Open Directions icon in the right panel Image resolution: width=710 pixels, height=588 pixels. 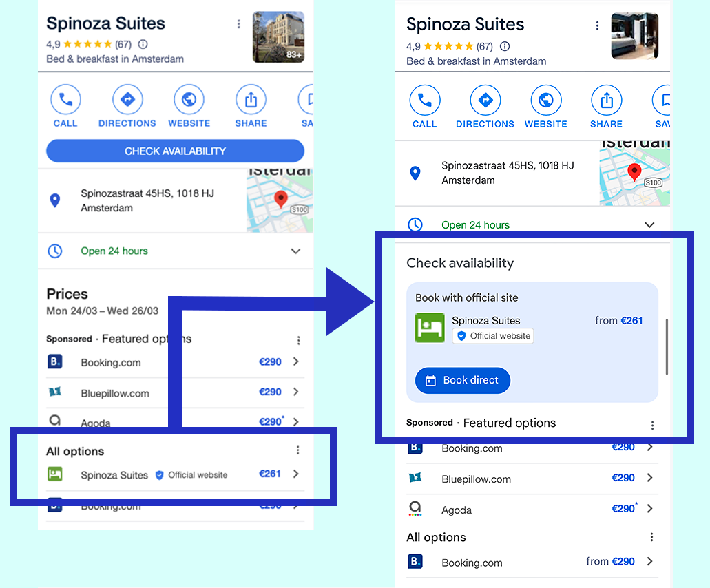click(x=485, y=101)
